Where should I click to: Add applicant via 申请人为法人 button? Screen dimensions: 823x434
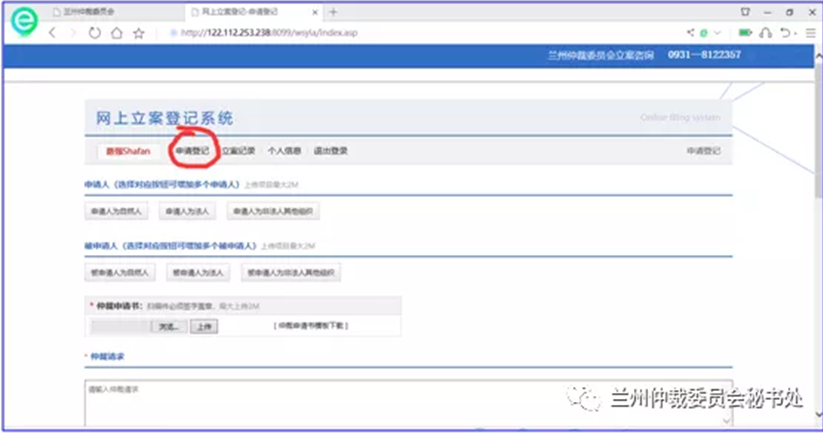(187, 211)
